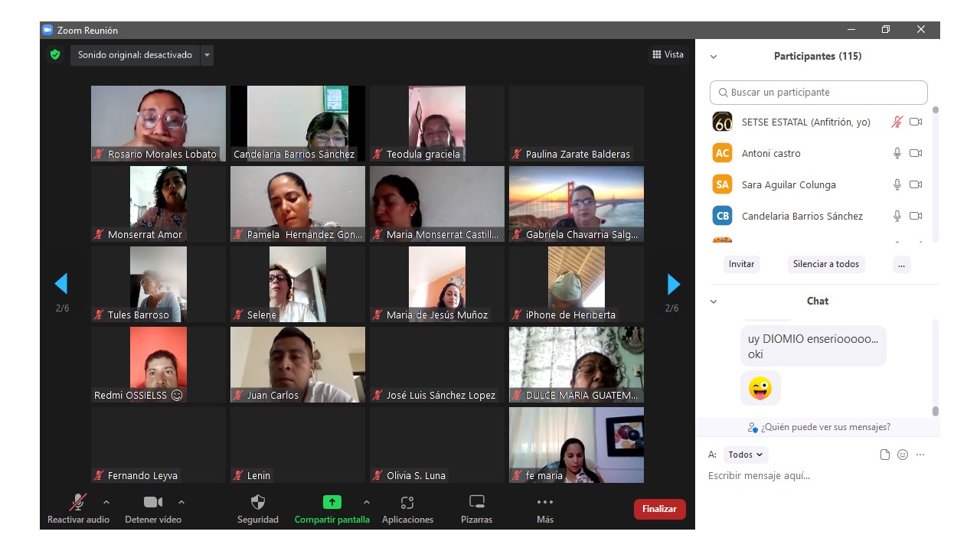Click the ¿Quién puede ver sus mensajes? icon
The width and height of the screenshot is (980, 551).
point(753,427)
